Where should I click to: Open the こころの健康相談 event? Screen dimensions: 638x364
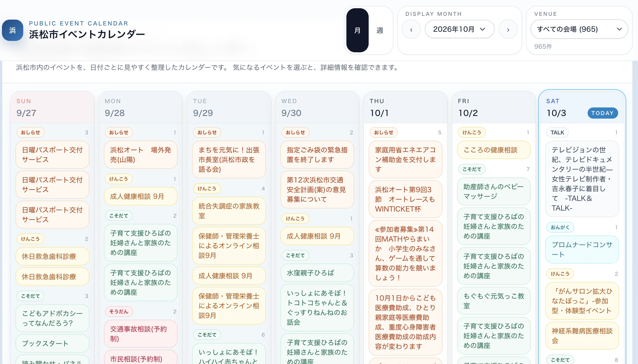[x=493, y=150]
